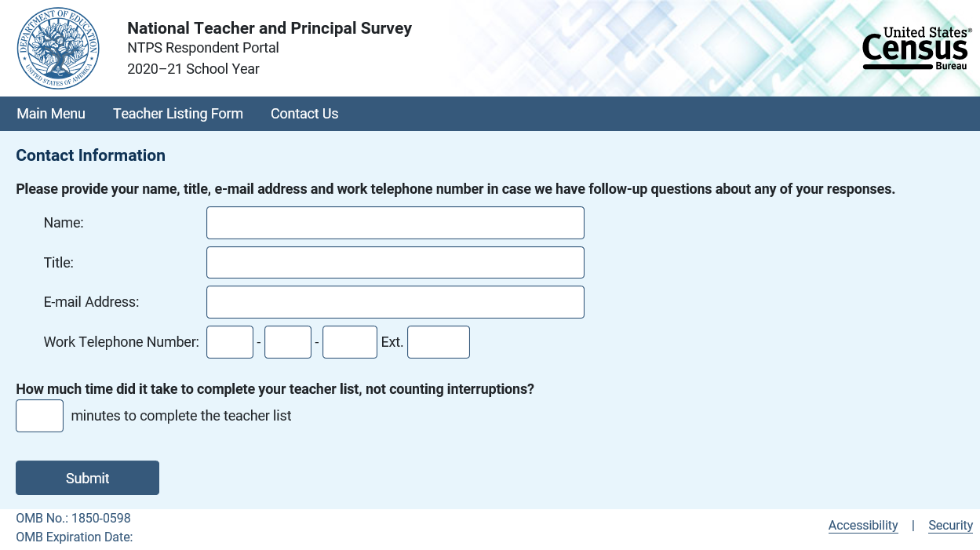The width and height of the screenshot is (980, 550).
Task: Click the United States Census Bureau logo
Action: click(916, 49)
